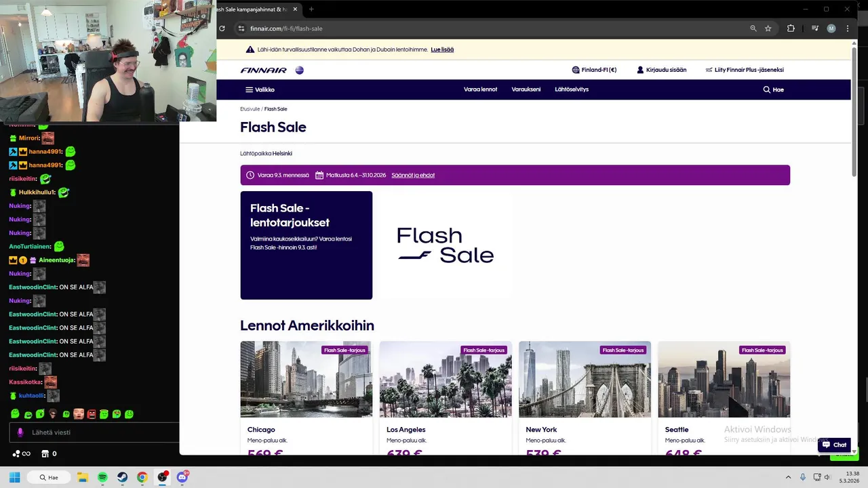Viewport: 868px width, 488px height.
Task: Click the page's vertical scrollbar thumb
Action: 854,110
